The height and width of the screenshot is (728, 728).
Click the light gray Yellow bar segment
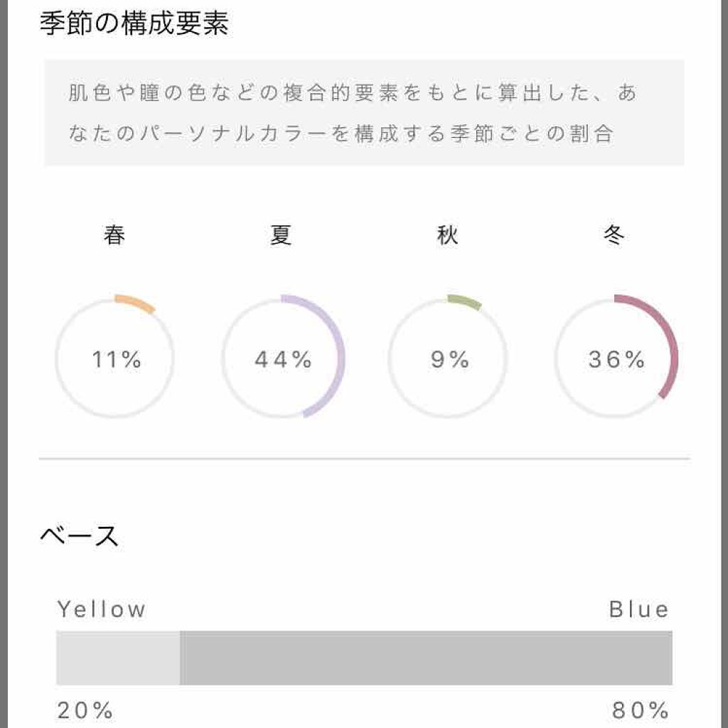pos(118,658)
